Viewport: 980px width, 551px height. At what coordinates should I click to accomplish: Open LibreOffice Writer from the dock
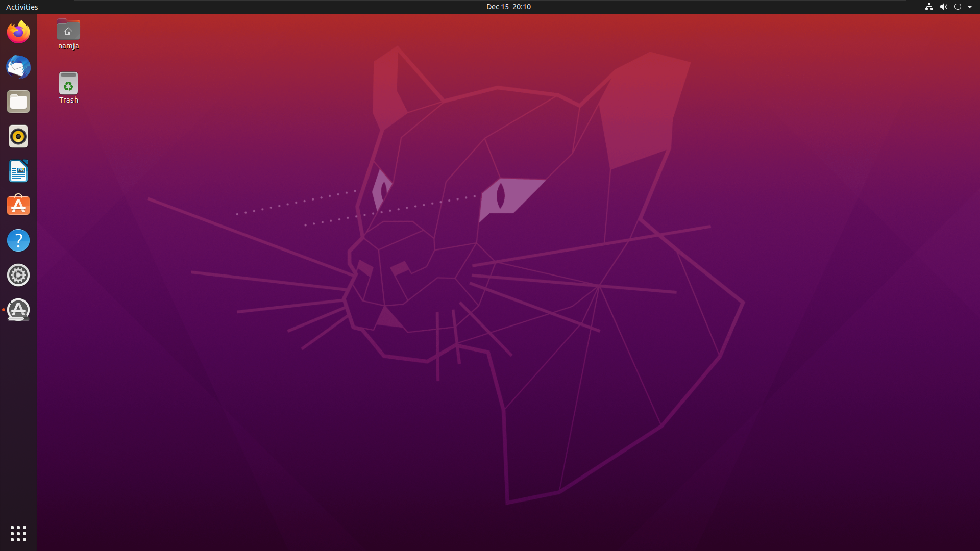18,171
